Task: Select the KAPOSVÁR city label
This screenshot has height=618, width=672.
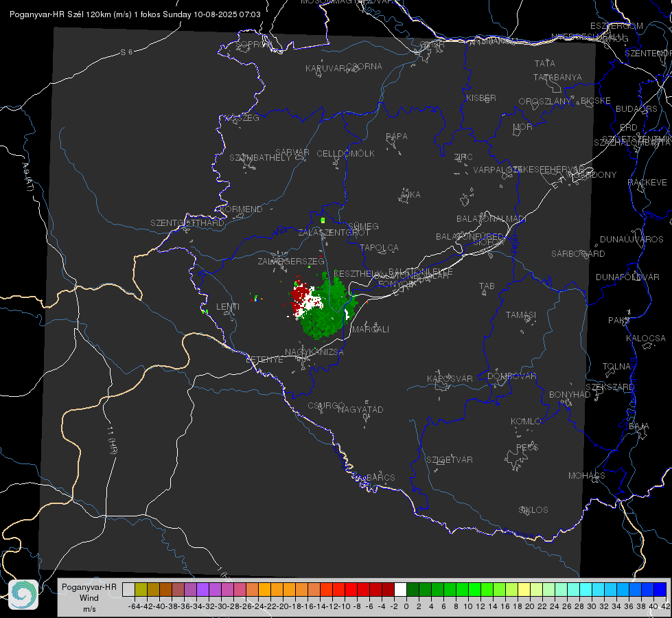Action: tap(450, 378)
